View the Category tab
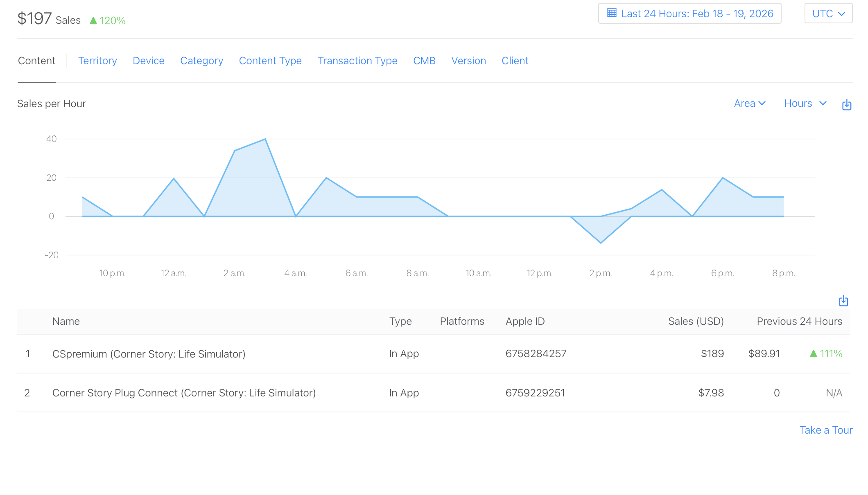The height and width of the screenshot is (495, 868). [201, 61]
